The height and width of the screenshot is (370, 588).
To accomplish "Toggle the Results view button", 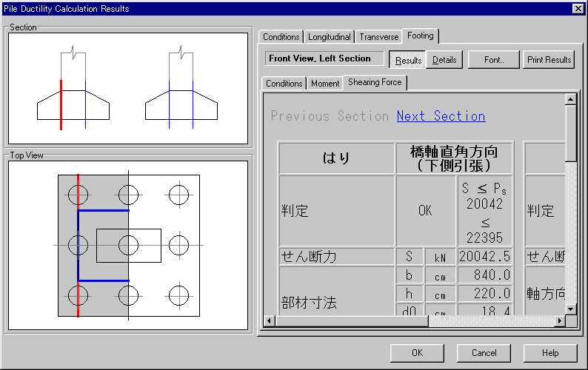I will point(407,60).
